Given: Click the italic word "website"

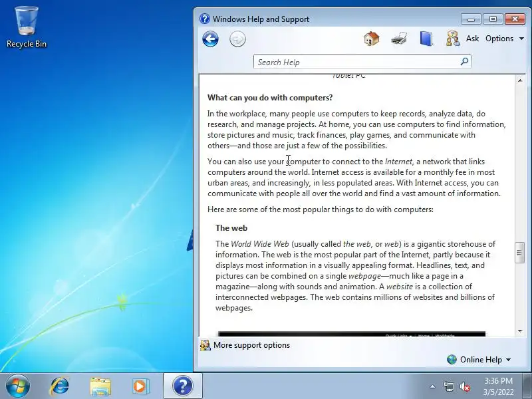Looking at the screenshot, I should pos(400,287).
